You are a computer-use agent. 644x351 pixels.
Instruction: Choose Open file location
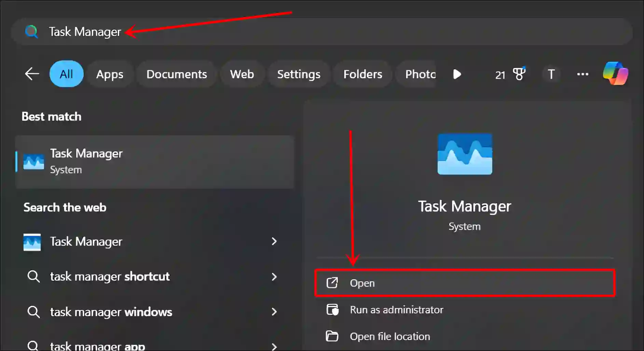[465, 336]
